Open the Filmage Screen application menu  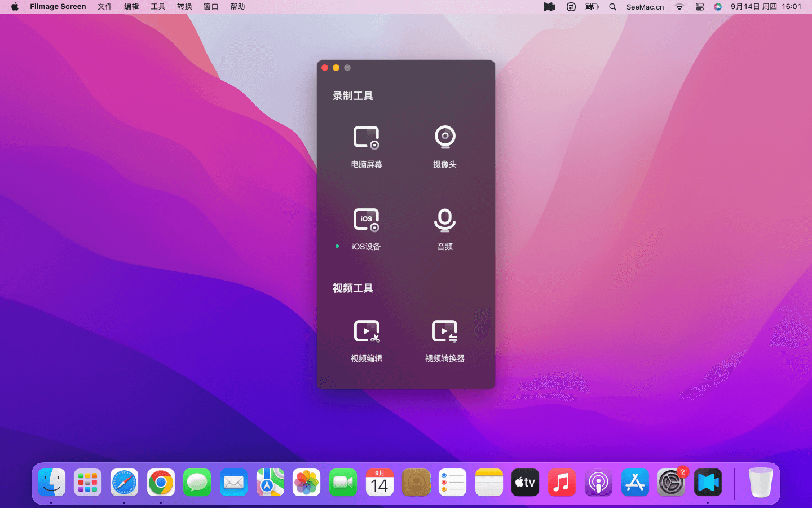58,7
